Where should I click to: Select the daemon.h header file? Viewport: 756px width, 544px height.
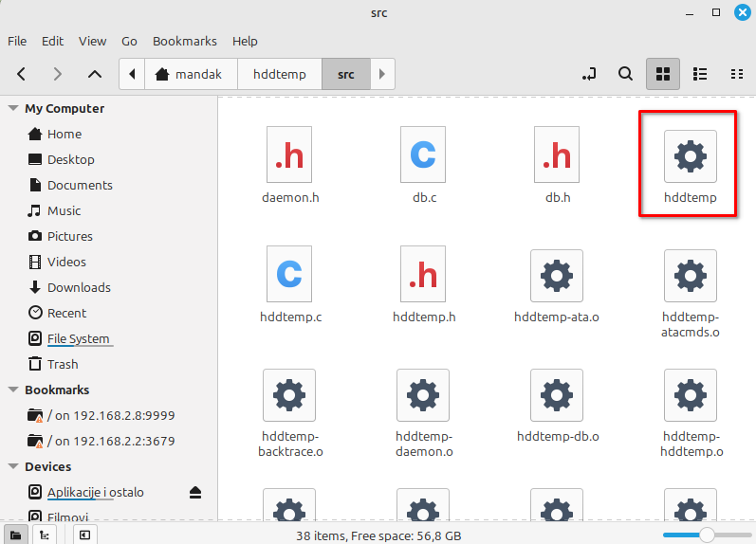tap(289, 165)
